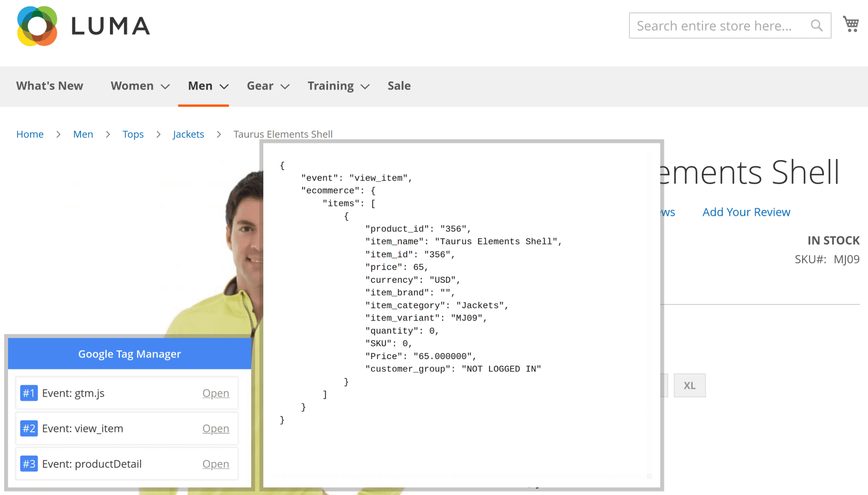
Task: Click the "item_category": "Jackets" JSON line
Action: (x=437, y=305)
